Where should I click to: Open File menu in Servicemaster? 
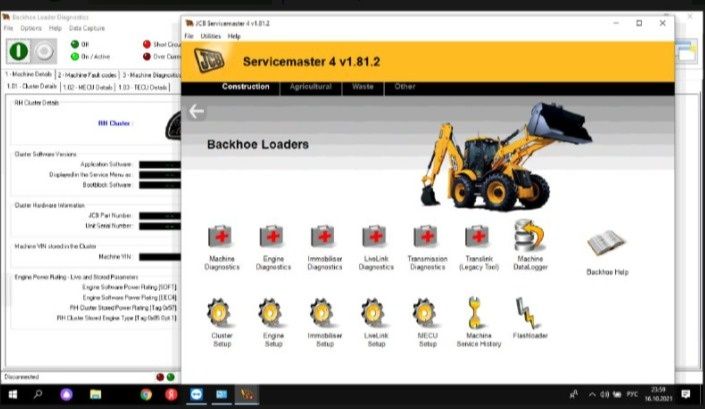coord(189,36)
